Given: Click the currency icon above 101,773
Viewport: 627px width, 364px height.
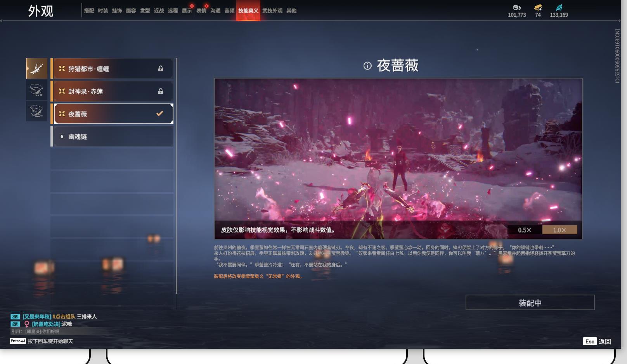Looking at the screenshot, I should (517, 7).
